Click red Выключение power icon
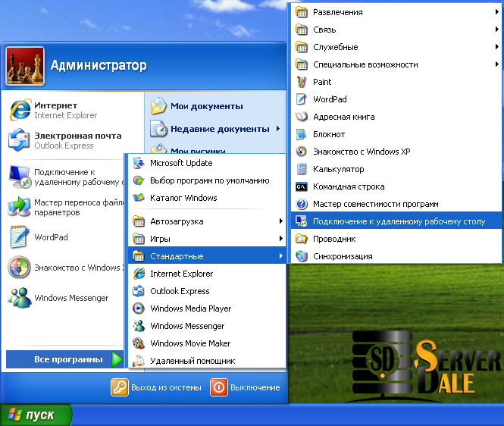 pyautogui.click(x=219, y=387)
